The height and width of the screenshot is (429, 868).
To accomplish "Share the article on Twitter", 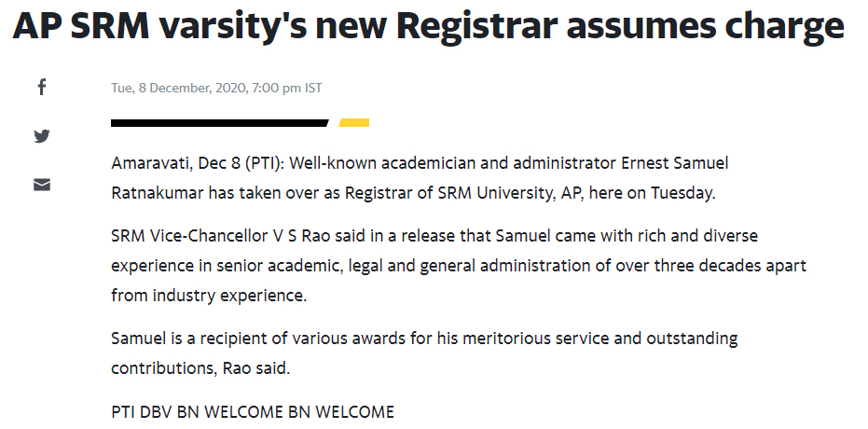I will coord(41,136).
